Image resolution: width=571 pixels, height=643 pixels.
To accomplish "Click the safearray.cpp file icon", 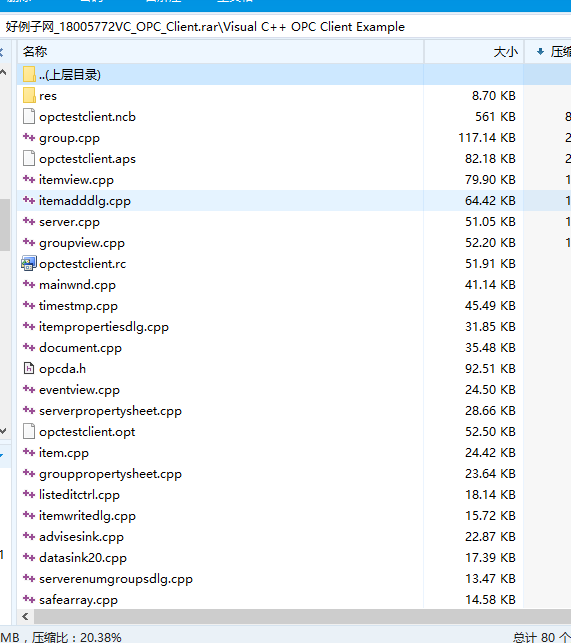I will pyautogui.click(x=29, y=599).
